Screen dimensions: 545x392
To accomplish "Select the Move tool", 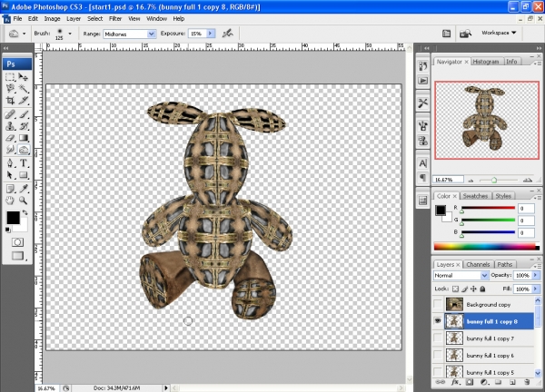I will (x=24, y=77).
